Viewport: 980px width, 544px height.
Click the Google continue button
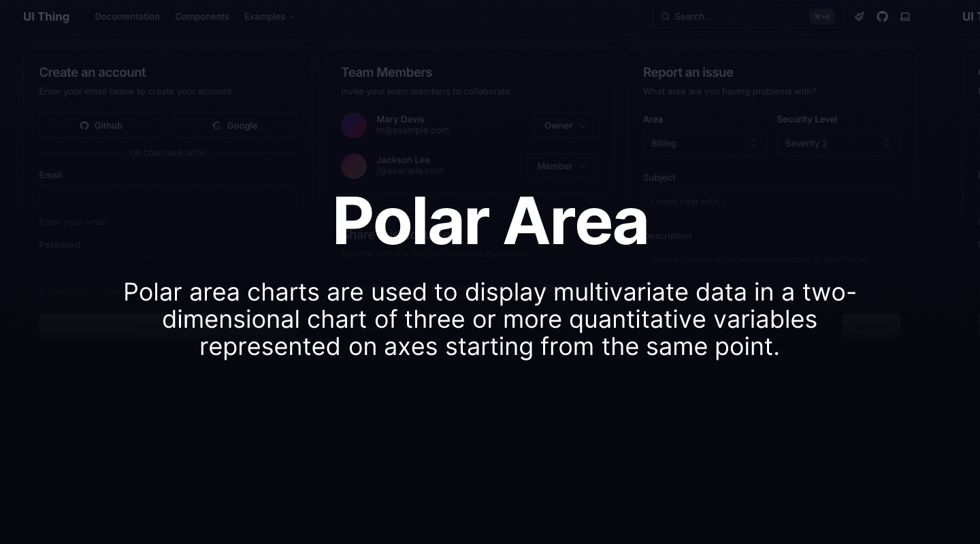[x=234, y=125]
